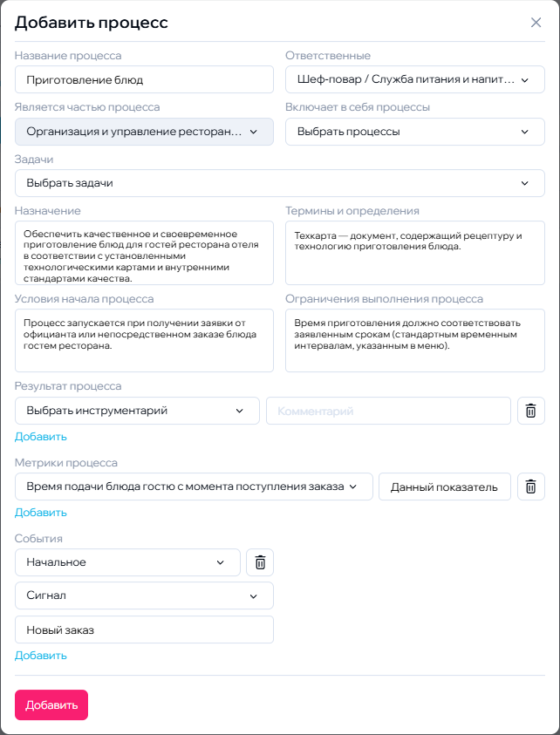This screenshot has height=735, width=560.
Task: Delete the process result row
Action: (530, 411)
